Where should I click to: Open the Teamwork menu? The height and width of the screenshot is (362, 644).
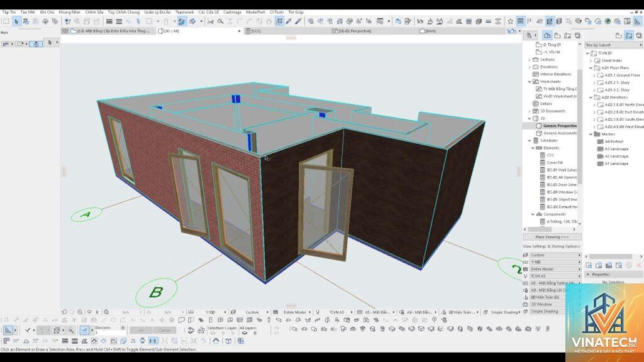click(184, 13)
